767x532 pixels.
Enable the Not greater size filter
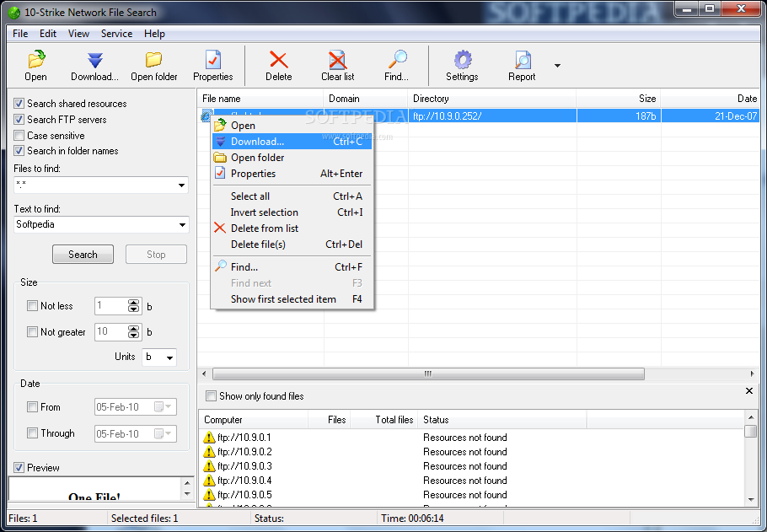point(32,332)
